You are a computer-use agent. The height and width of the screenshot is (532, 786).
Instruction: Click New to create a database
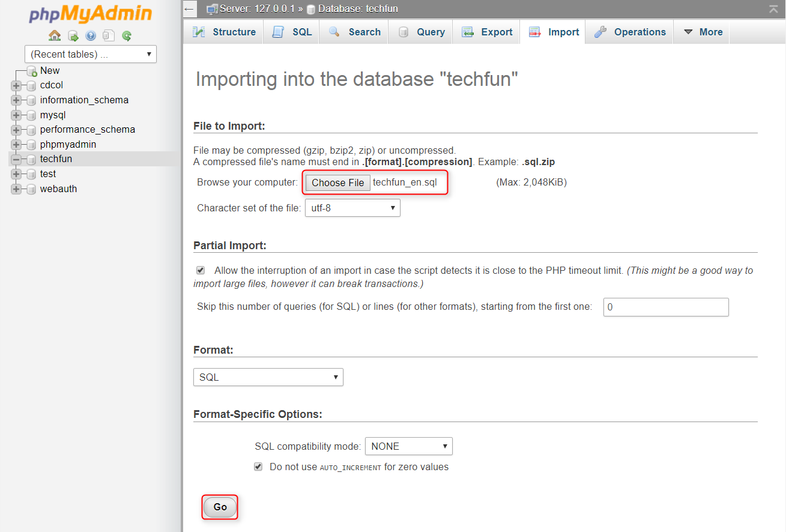[50, 71]
